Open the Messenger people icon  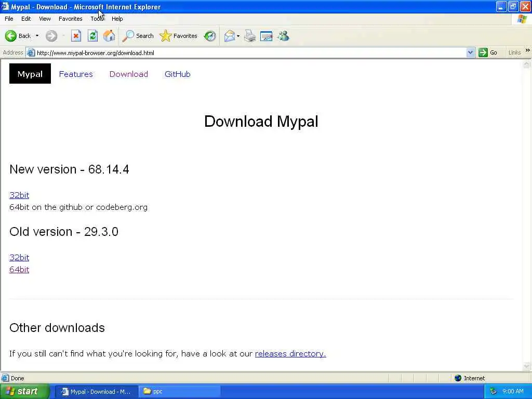point(283,36)
